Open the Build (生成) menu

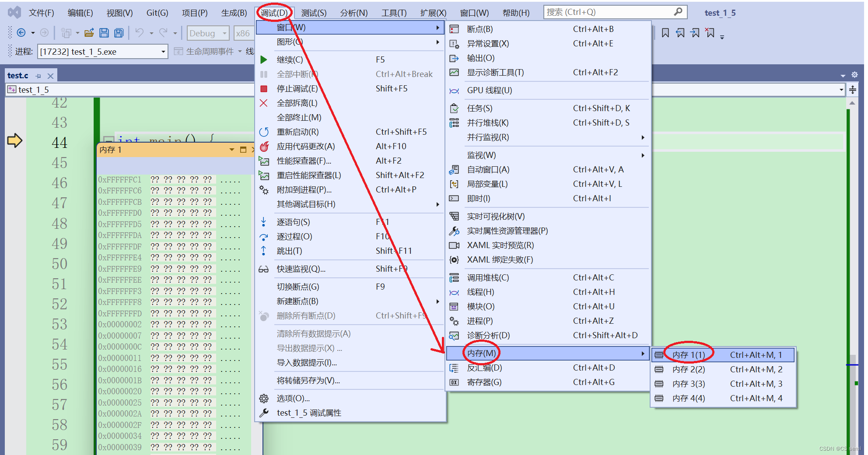click(234, 13)
